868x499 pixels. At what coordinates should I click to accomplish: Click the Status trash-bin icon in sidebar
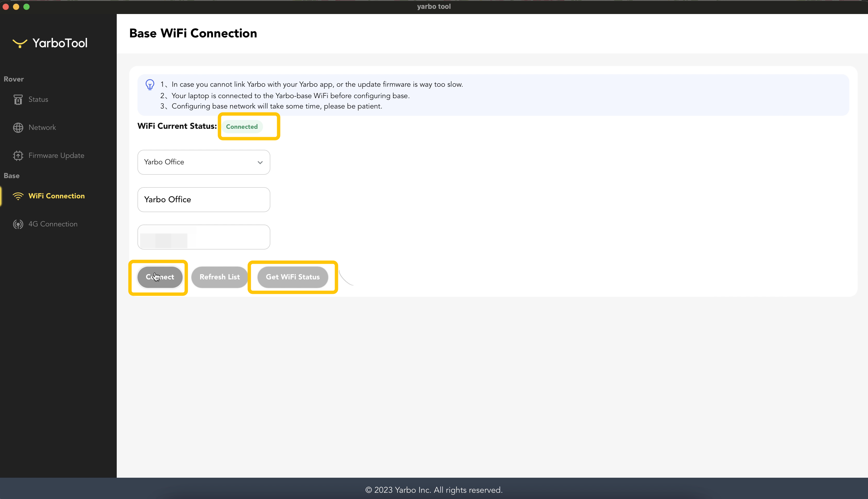[18, 99]
